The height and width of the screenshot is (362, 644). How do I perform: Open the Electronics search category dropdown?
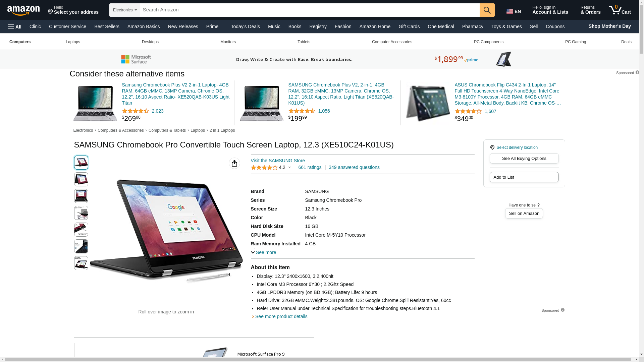[x=125, y=10]
